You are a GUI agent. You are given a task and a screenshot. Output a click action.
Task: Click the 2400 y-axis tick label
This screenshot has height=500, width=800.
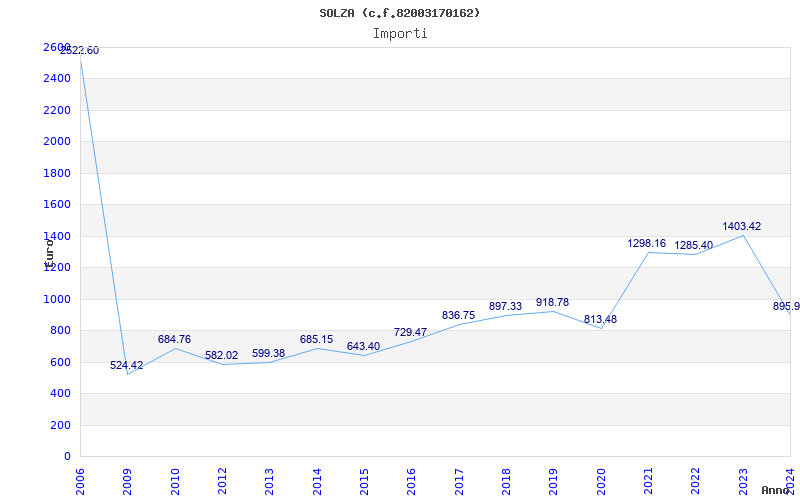pos(57,79)
